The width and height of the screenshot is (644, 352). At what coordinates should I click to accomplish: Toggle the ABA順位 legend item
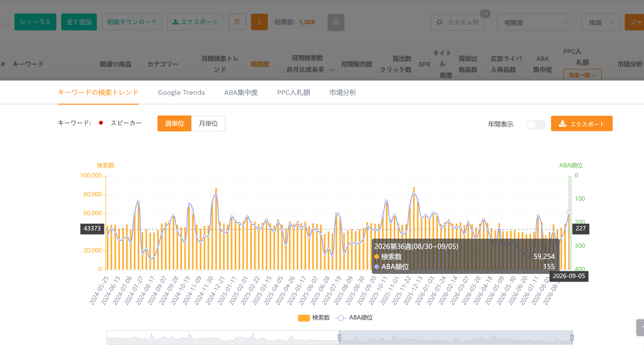click(354, 318)
